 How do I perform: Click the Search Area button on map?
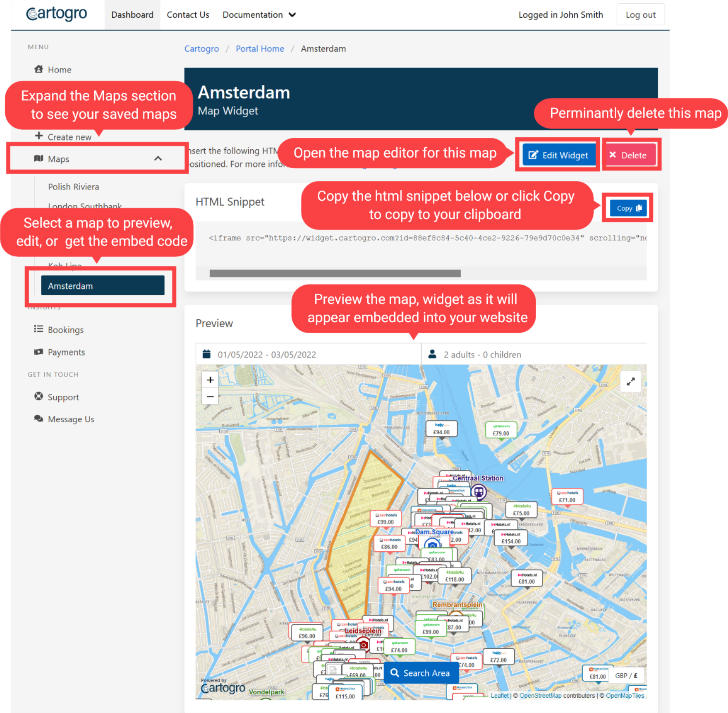421,673
